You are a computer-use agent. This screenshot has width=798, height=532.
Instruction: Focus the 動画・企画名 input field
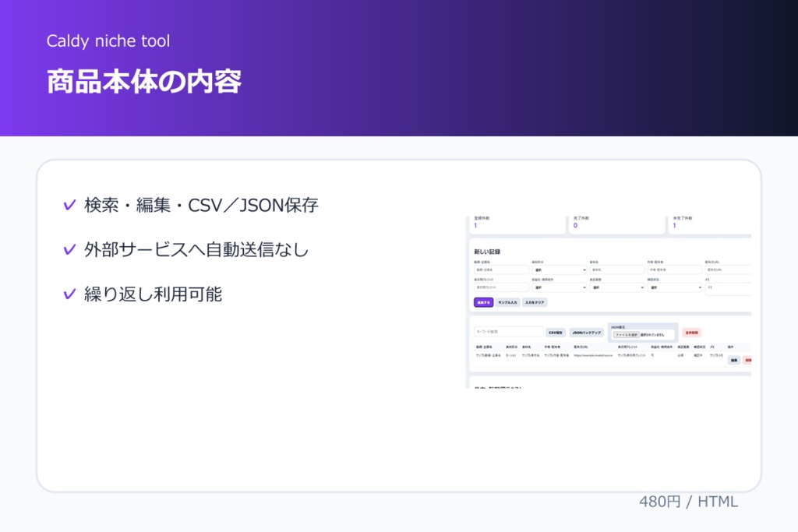point(501,270)
